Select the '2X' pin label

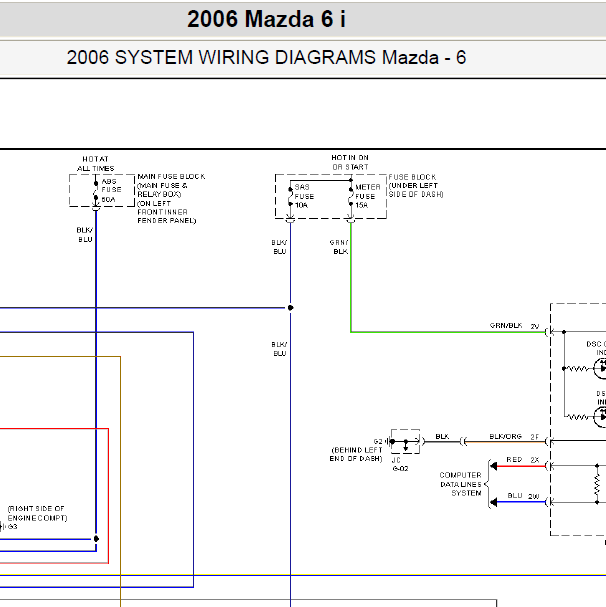point(535,460)
